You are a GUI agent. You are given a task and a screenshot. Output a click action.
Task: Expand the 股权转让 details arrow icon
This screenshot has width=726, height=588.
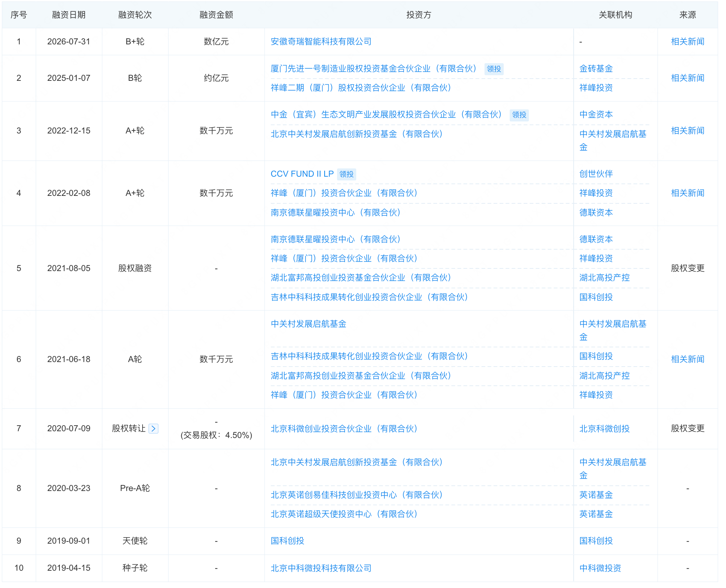click(x=153, y=429)
